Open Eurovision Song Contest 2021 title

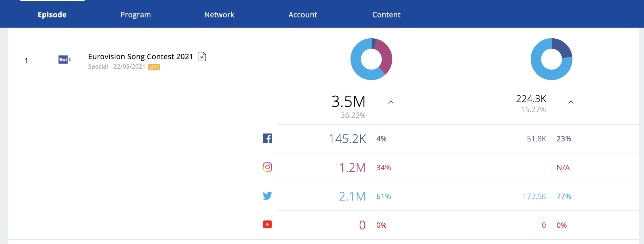click(140, 56)
